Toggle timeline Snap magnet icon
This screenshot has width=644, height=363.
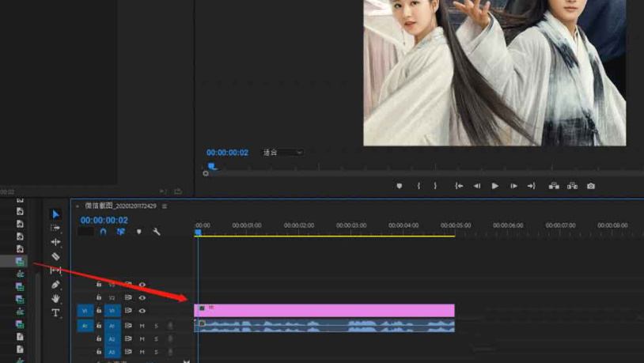tap(103, 232)
